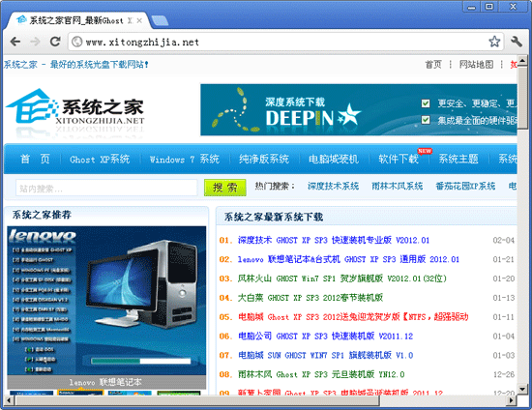Viewport: 532px width, 410px height.
Task: Open hot search link 雨林木风系统
Action: pyautogui.click(x=397, y=186)
